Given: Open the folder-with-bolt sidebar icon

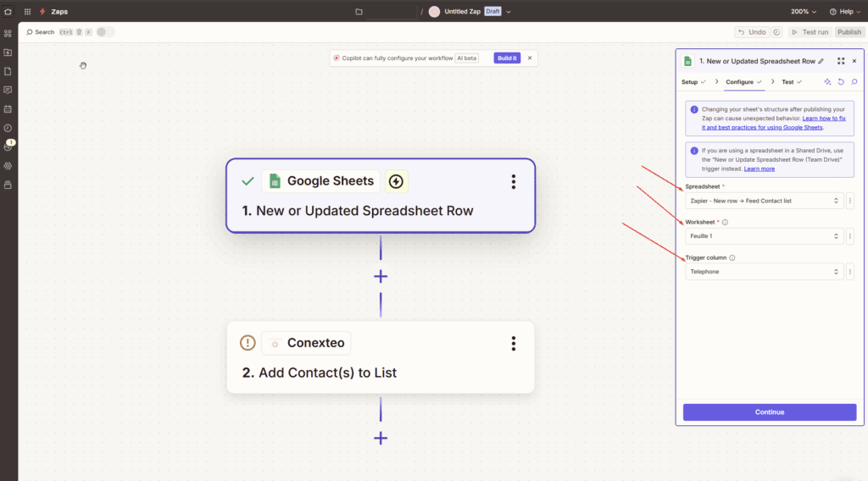Looking at the screenshot, I should (x=8, y=53).
